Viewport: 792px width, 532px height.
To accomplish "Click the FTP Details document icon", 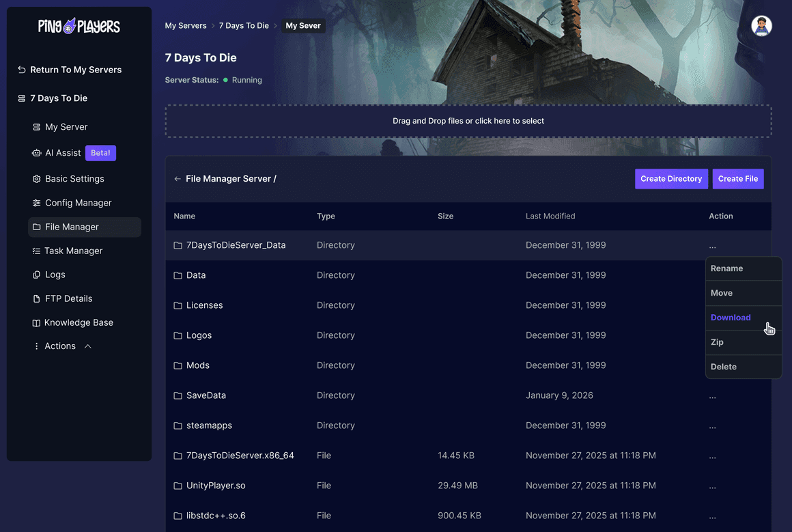I will (x=36, y=298).
